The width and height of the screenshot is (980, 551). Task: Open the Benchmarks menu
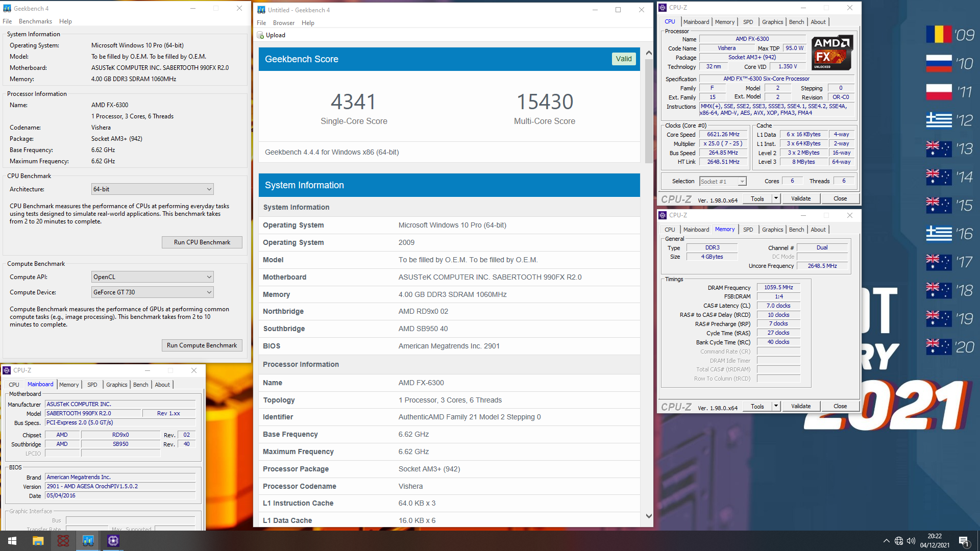(35, 21)
